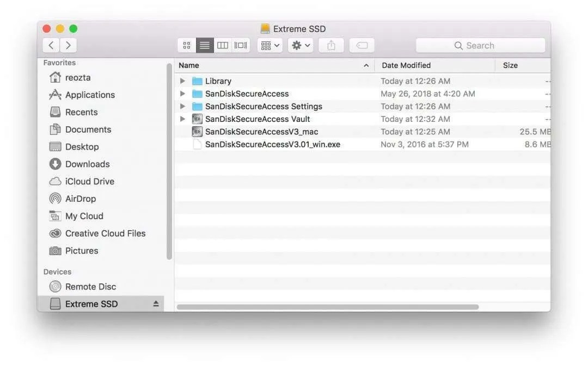Minimize the window with yellow button
Image resolution: width=588 pixels, height=365 pixels.
[x=60, y=28]
